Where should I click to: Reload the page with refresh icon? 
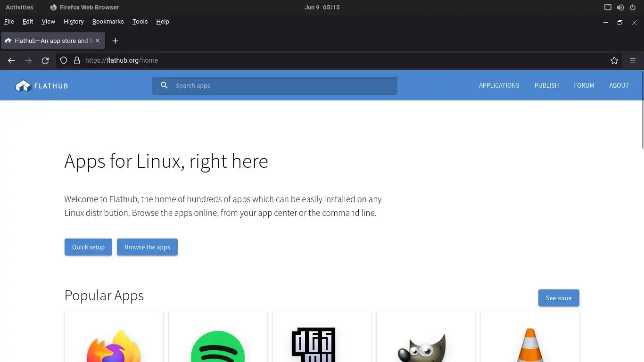click(45, 60)
